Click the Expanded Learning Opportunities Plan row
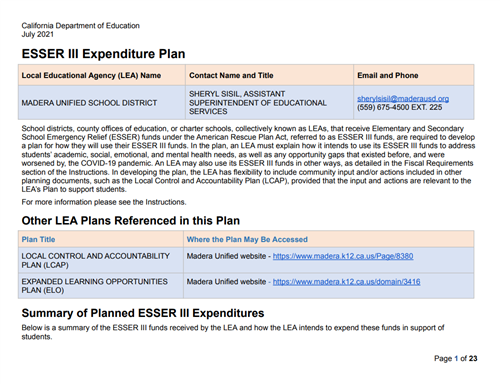 [246, 286]
